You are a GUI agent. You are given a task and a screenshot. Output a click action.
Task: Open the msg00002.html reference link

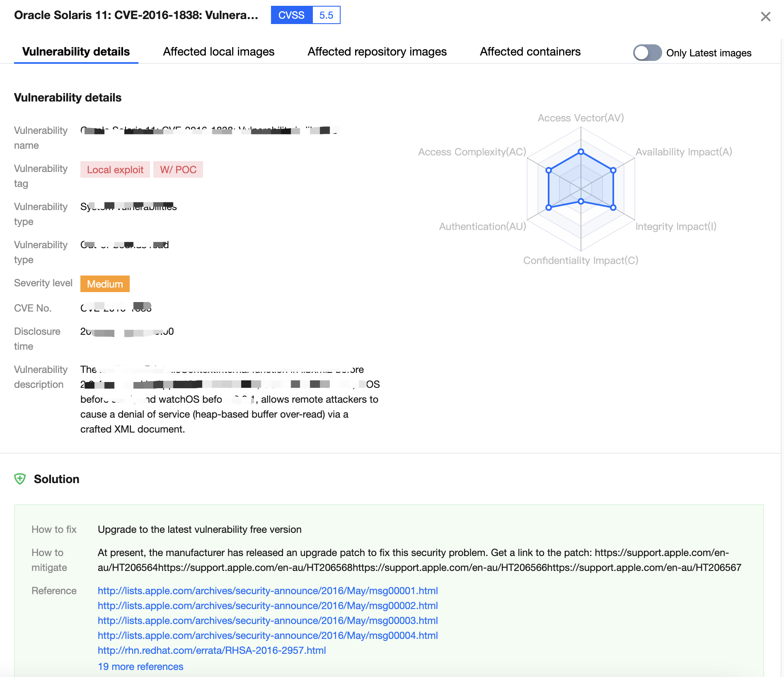point(268,605)
